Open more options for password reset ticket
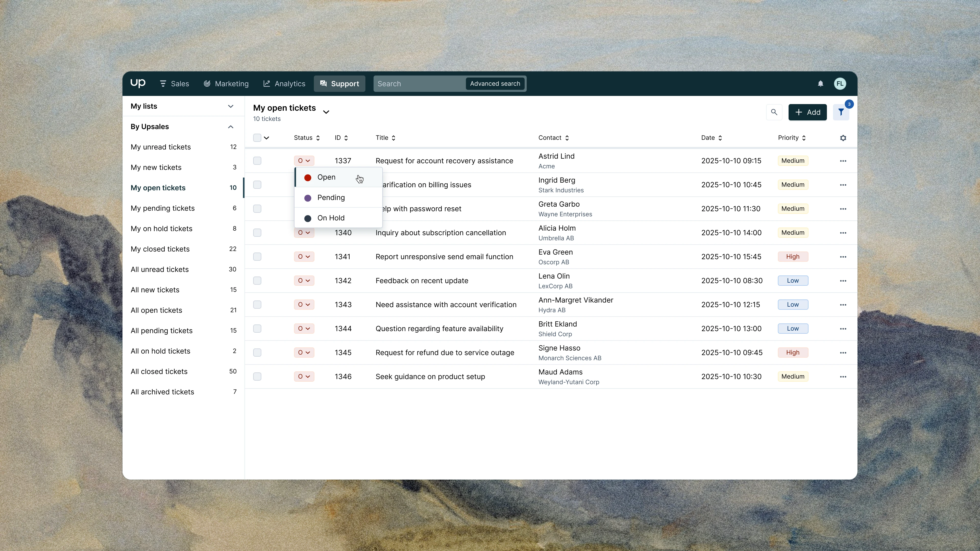This screenshot has width=980, height=551. 843,209
